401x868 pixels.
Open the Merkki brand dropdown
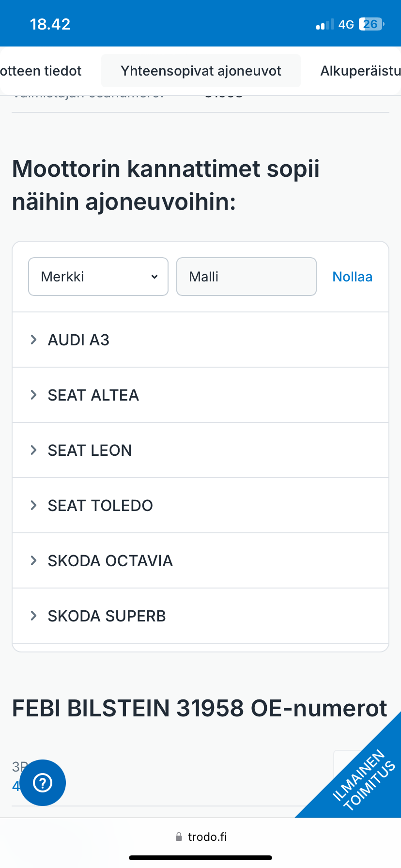tap(98, 277)
